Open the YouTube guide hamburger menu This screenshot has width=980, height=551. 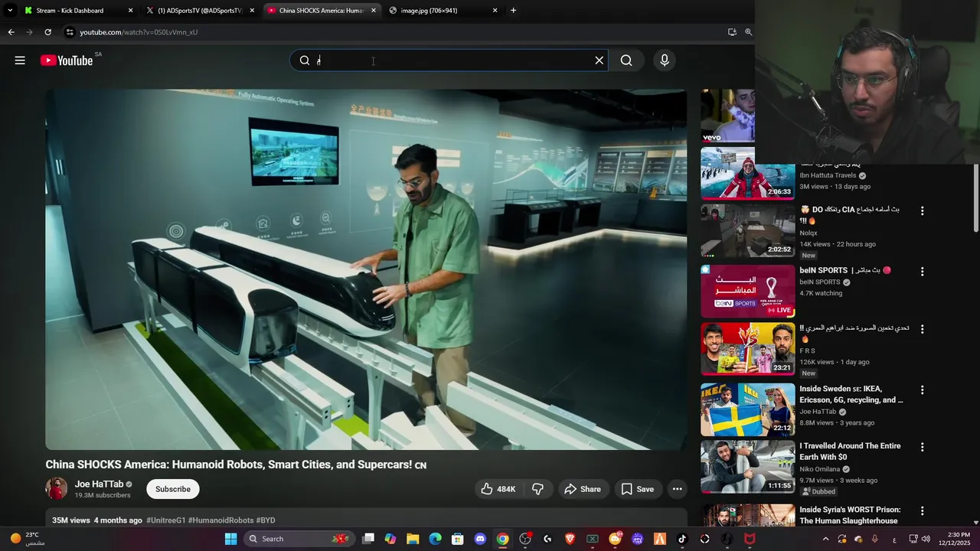pyautogui.click(x=20, y=60)
